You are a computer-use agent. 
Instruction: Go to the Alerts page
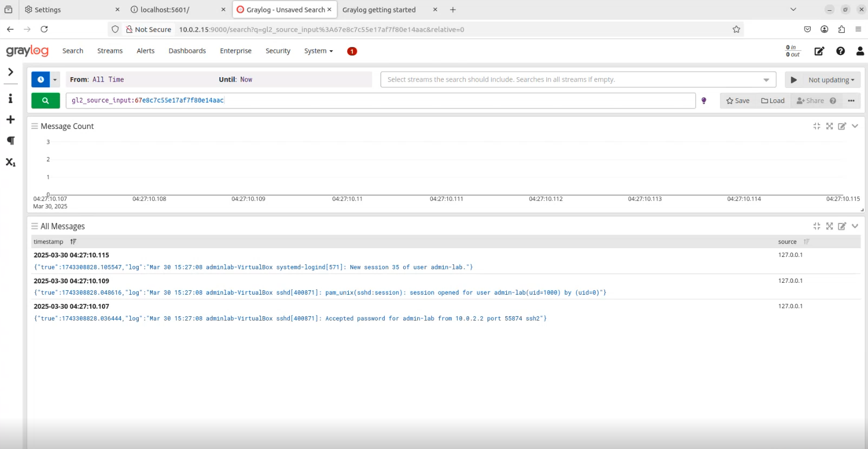coord(146,51)
